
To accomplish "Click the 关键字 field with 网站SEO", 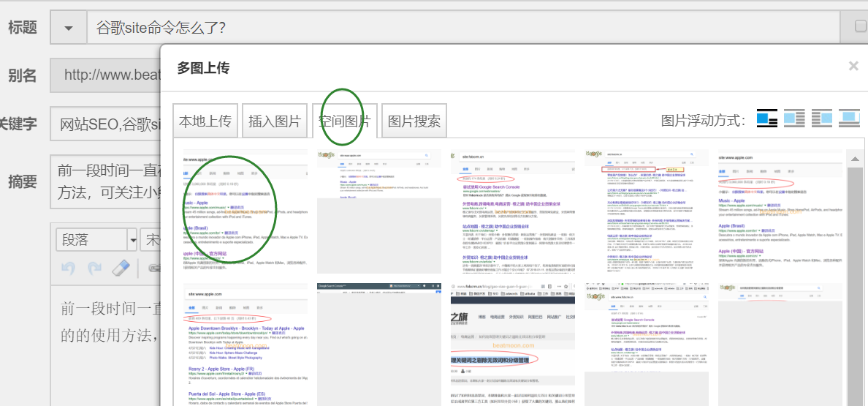I will tap(105, 123).
